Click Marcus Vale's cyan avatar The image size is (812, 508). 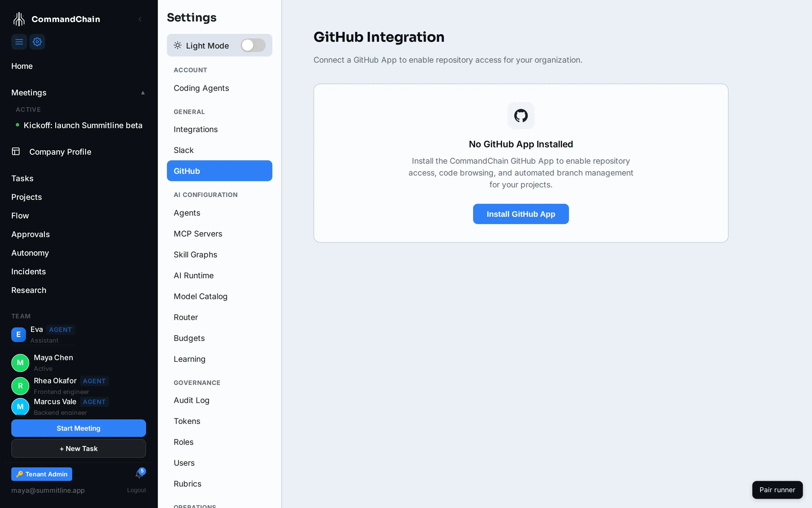pos(20,406)
